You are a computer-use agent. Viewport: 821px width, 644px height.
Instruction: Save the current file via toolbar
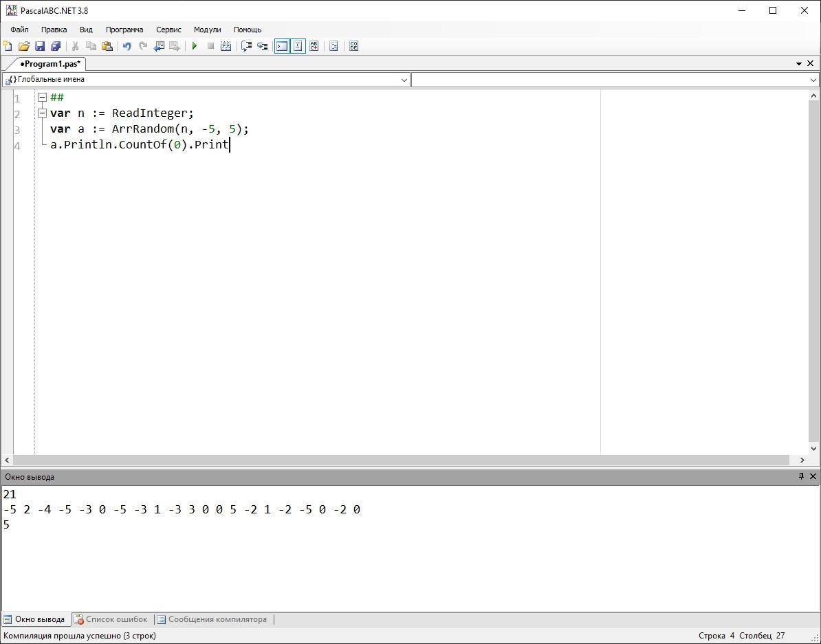click(x=40, y=46)
